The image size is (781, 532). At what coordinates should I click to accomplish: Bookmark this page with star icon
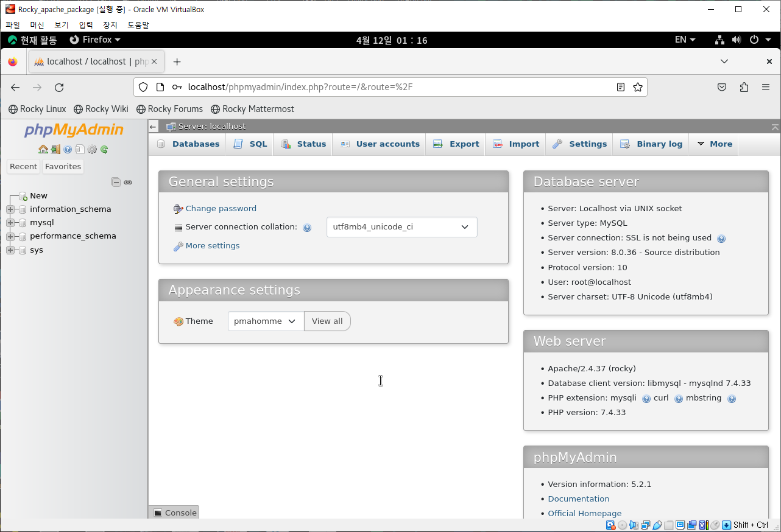click(x=638, y=87)
